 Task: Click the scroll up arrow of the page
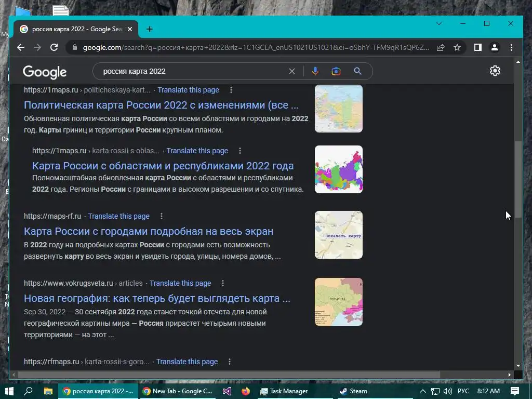pos(518,62)
